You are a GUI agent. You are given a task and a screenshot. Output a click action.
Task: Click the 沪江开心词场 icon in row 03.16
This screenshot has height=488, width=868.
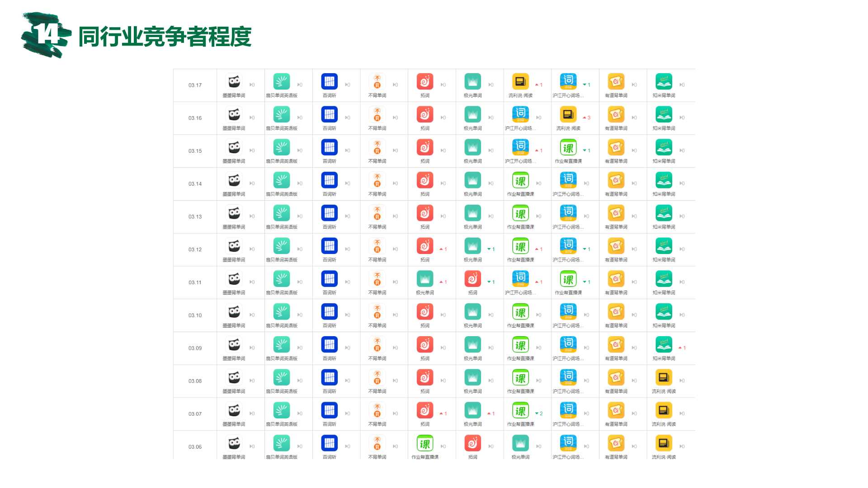pyautogui.click(x=520, y=115)
